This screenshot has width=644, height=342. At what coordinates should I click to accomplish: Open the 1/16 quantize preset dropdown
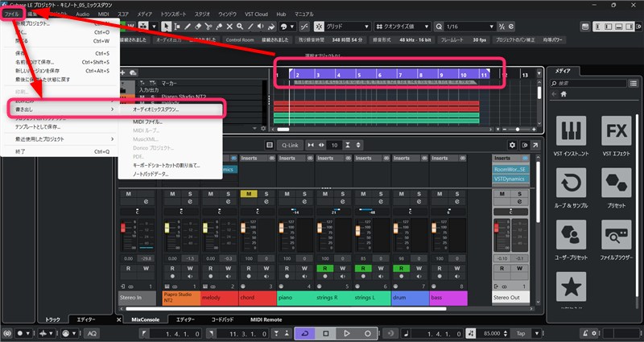(x=470, y=27)
